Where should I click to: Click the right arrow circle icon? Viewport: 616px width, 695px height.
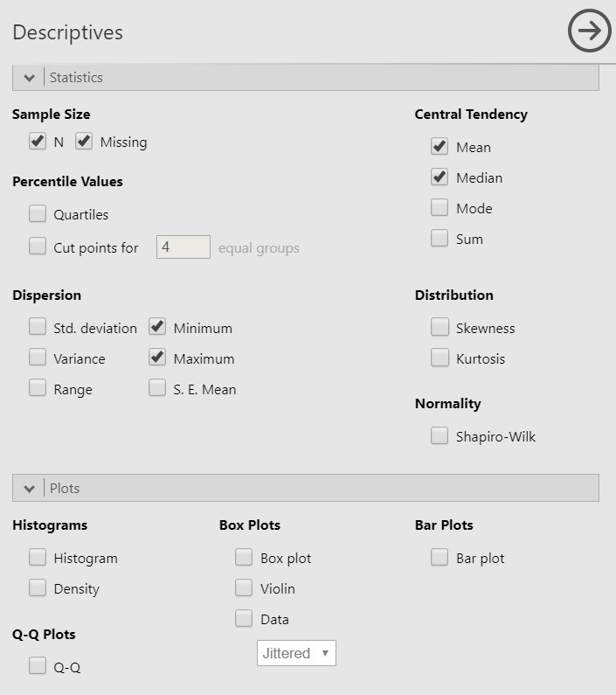coord(590,31)
